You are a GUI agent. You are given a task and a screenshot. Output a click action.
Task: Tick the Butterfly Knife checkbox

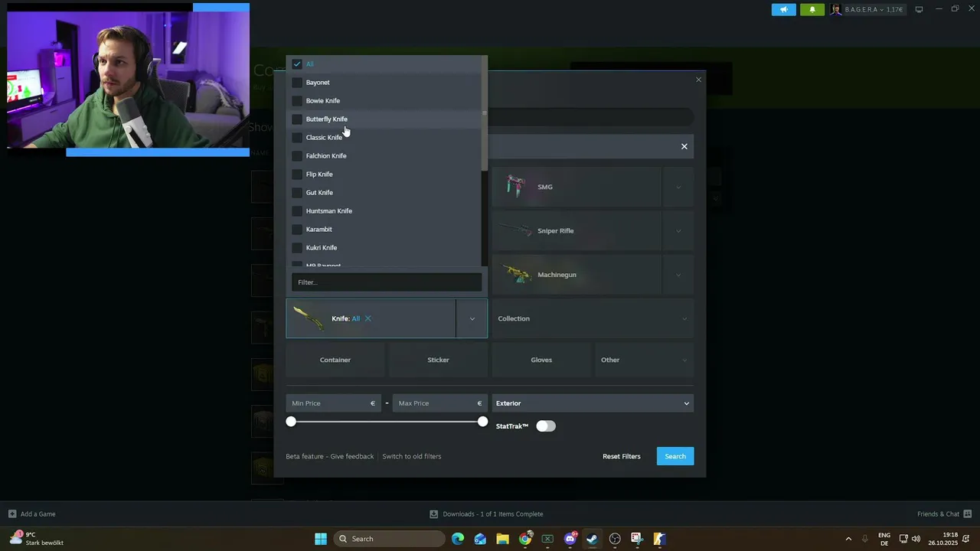[x=297, y=119]
